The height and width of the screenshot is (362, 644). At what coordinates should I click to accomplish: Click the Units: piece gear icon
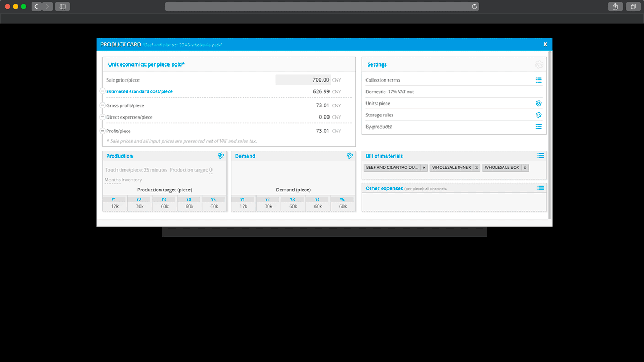pyautogui.click(x=538, y=104)
